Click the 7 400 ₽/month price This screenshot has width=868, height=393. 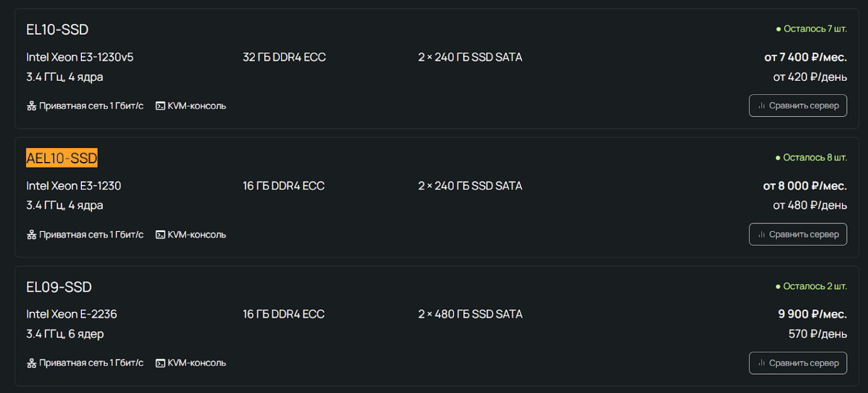[805, 57]
